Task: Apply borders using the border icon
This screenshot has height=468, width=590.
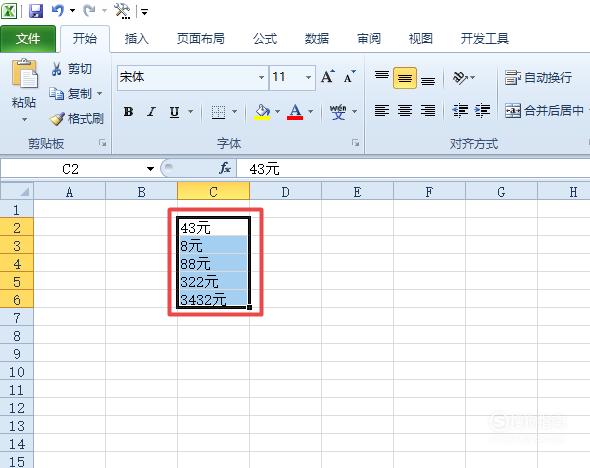Action: 218,112
